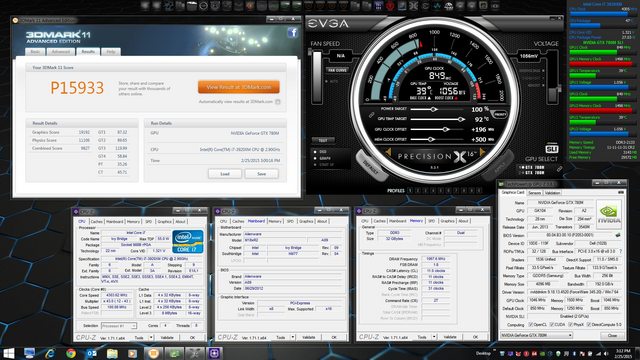Click Fan Curve button in EVGA Precision
The width and height of the screenshot is (640, 360).
(x=338, y=70)
